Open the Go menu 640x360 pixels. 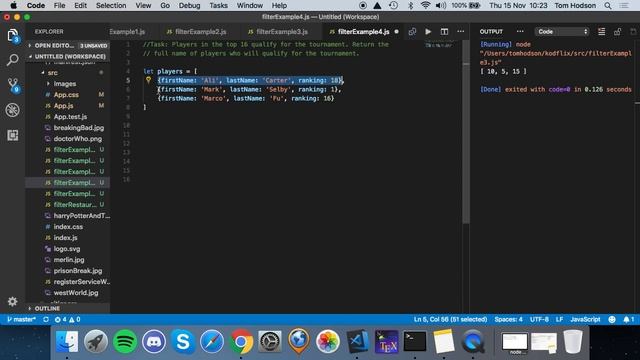click(165, 6)
